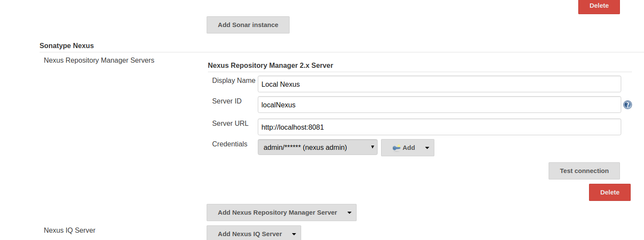Select the Sonatype Nexus section heading
Viewport: 644px width, 240px height.
tap(67, 46)
